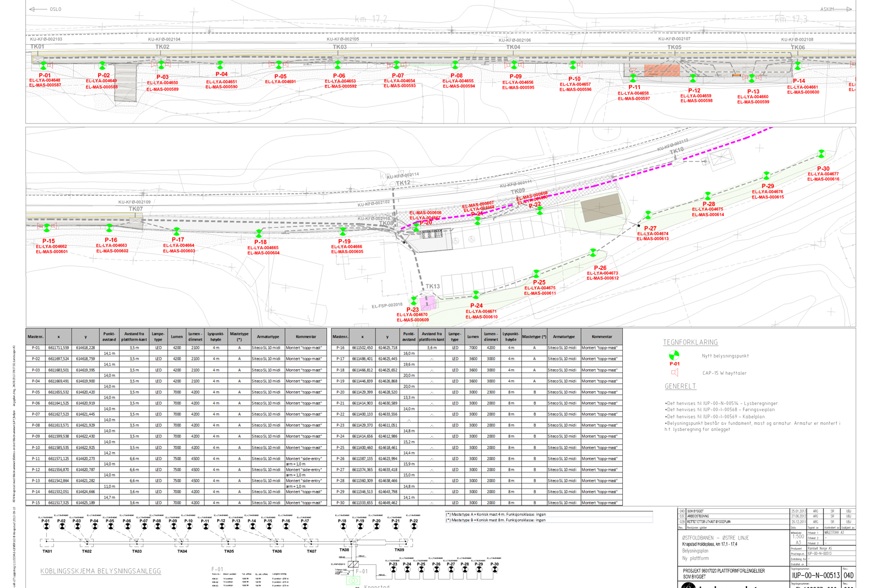The width and height of the screenshot is (882, 588).
Task: Click the km 17,3 chainage label
Action: click(791, 19)
